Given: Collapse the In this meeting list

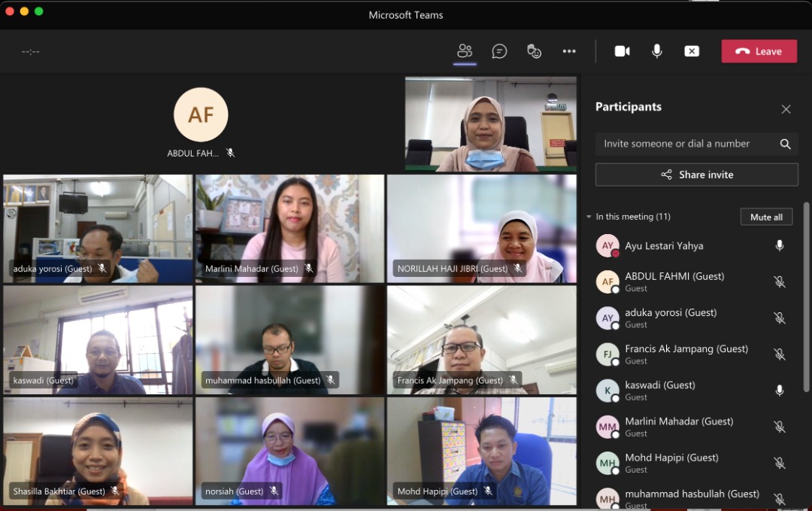Looking at the screenshot, I should (x=589, y=217).
